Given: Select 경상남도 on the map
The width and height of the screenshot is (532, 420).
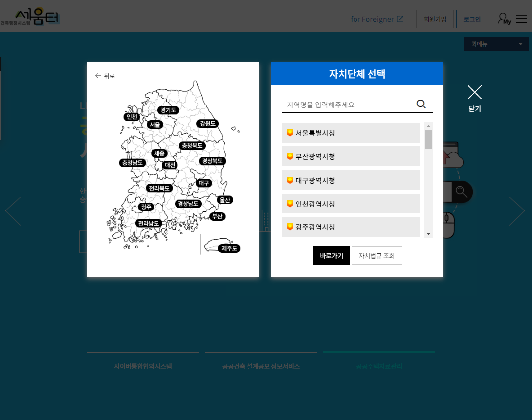Looking at the screenshot, I should point(188,204).
